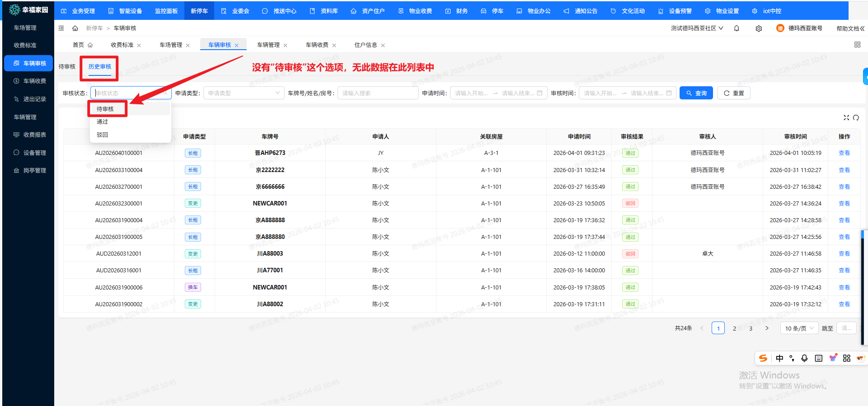Open the 物业收费 top menu

415,11
